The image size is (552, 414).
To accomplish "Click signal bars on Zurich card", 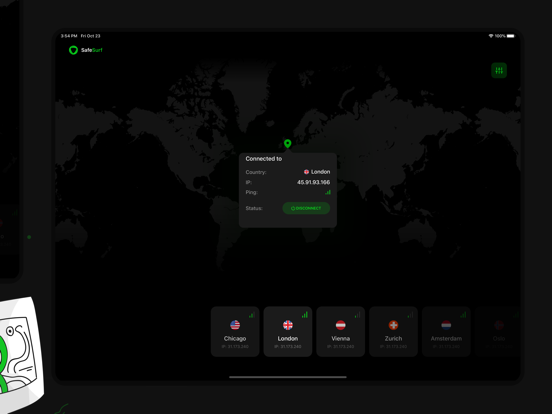I will [x=410, y=315].
